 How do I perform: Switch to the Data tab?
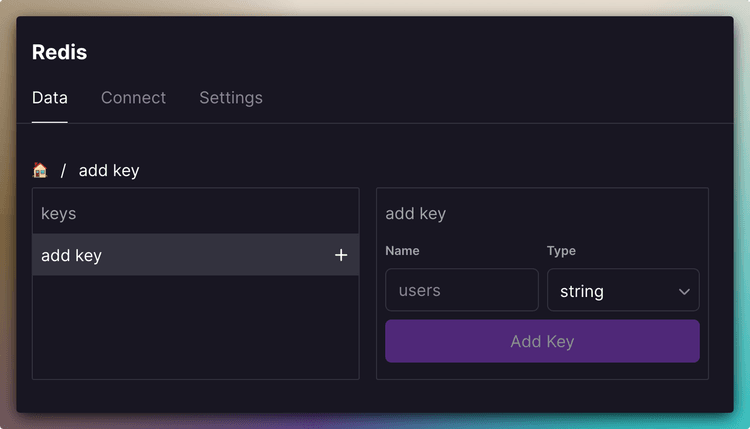click(x=50, y=98)
